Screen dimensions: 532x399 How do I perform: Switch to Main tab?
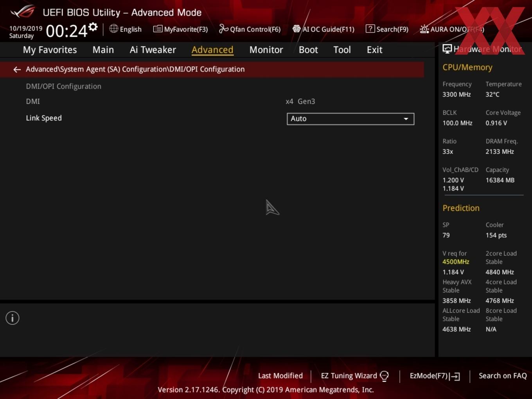[103, 50]
